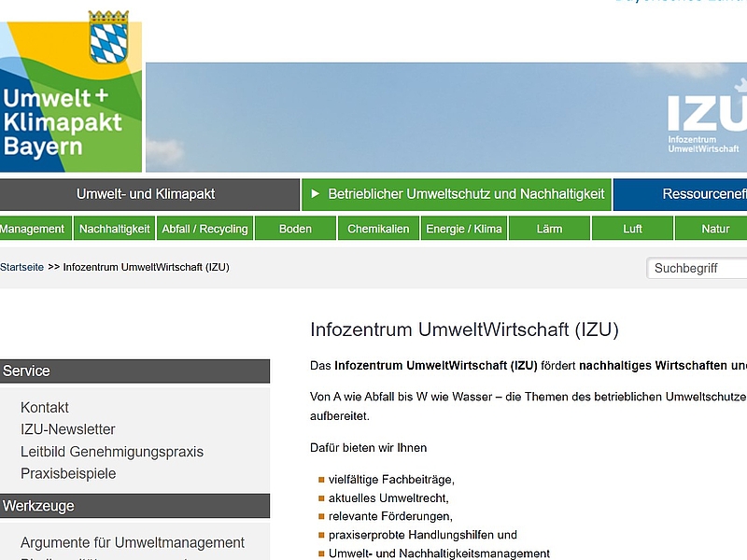
Task: Select the Management menu item
Action: [x=35, y=229]
